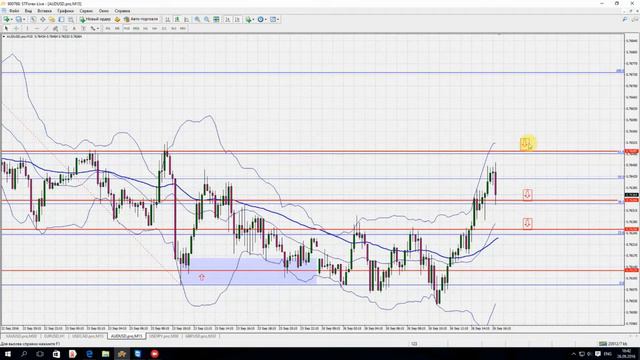Open Windows taskbar search
The height and width of the screenshot is (360, 640).
24,354
